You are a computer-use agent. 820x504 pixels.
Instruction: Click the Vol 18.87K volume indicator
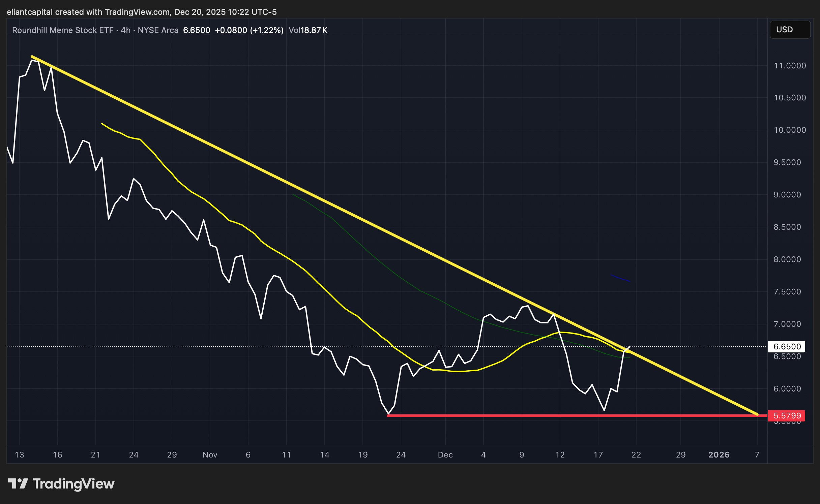tap(308, 30)
